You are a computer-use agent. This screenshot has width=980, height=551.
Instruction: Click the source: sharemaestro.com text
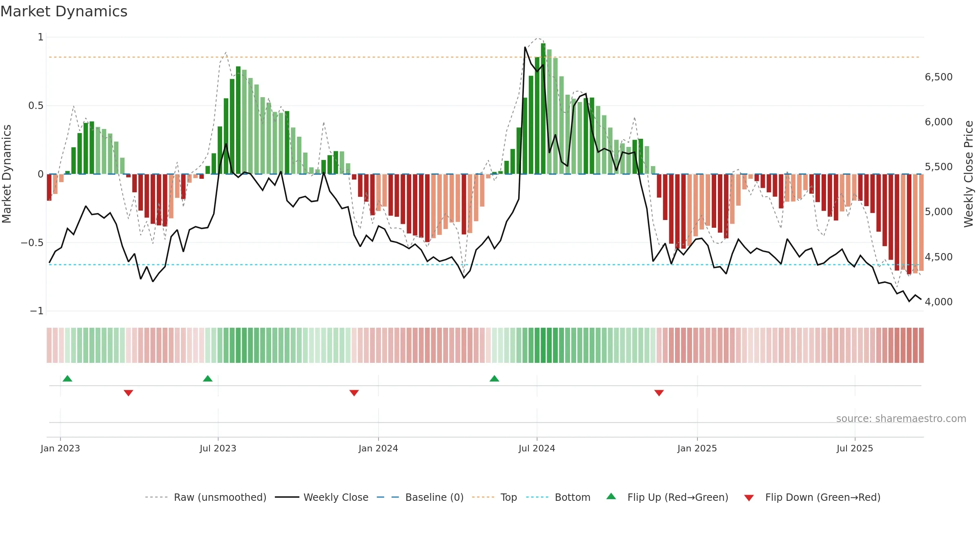click(x=901, y=418)
